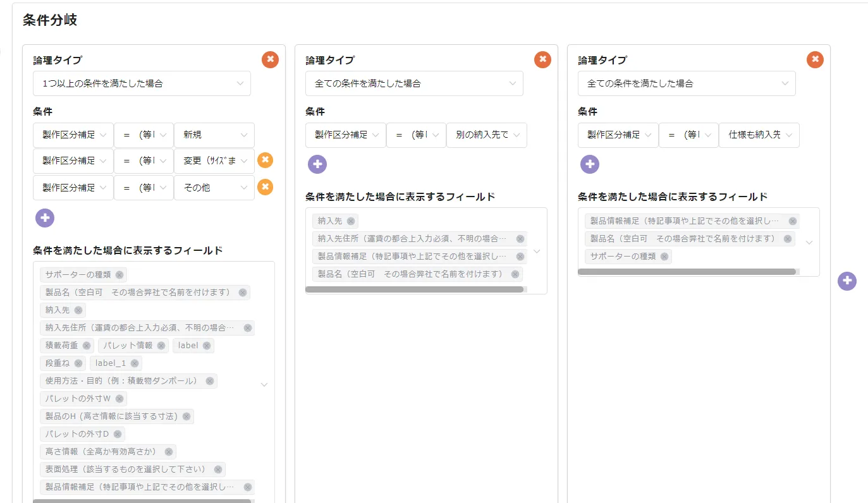Click the second branch fields horizontal scrollbar

pyautogui.click(x=414, y=289)
